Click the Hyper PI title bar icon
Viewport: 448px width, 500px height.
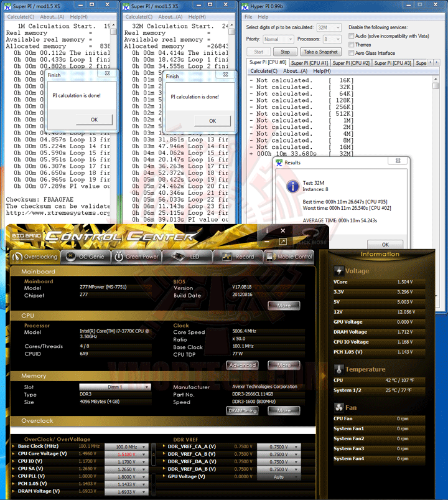[245, 6]
